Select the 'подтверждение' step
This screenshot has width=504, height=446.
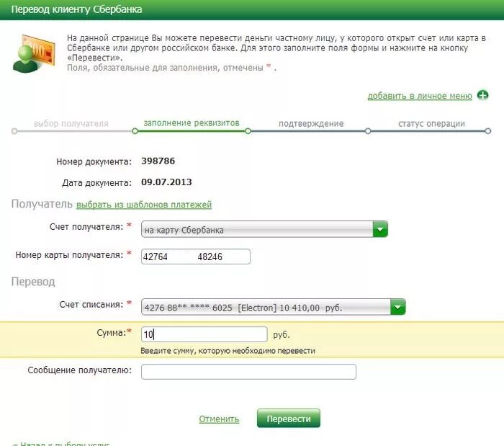click(311, 123)
